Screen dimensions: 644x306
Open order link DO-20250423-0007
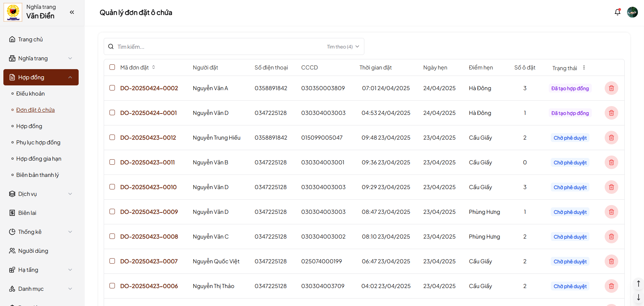[x=149, y=261]
